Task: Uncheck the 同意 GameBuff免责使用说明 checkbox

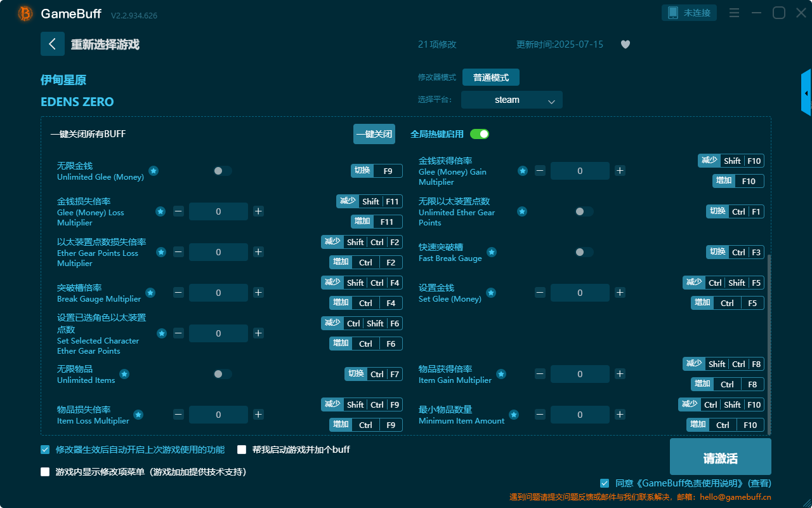Action: [605, 483]
